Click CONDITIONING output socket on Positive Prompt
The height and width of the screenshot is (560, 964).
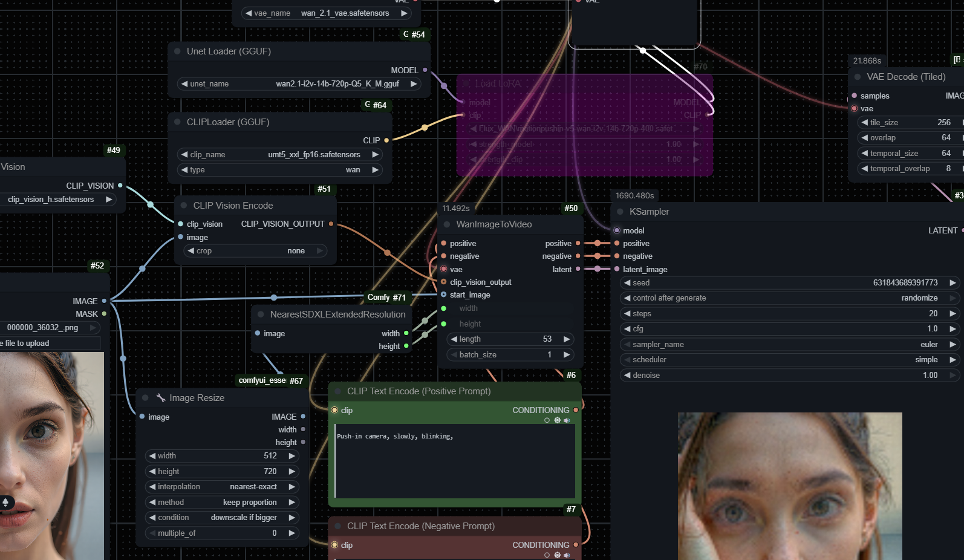(576, 410)
